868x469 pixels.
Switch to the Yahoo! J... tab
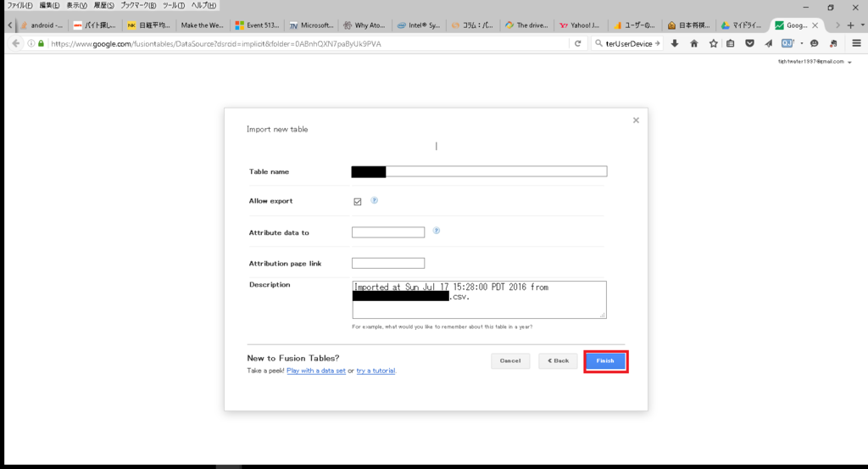click(580, 25)
